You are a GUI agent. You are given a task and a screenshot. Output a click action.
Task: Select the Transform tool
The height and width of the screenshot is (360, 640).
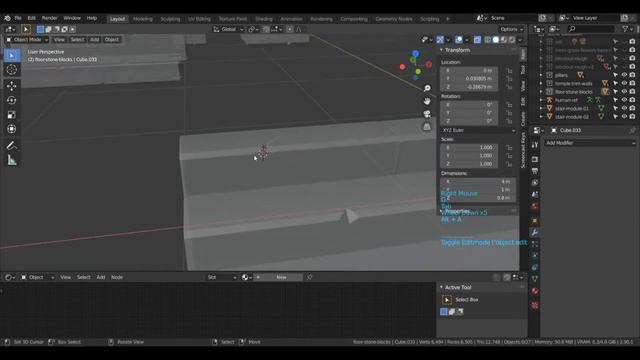(12, 129)
